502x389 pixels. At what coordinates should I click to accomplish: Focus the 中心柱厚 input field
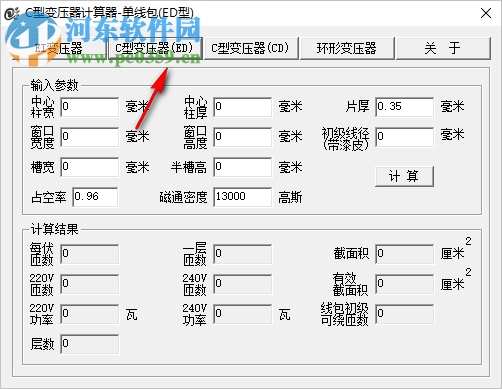(x=242, y=107)
